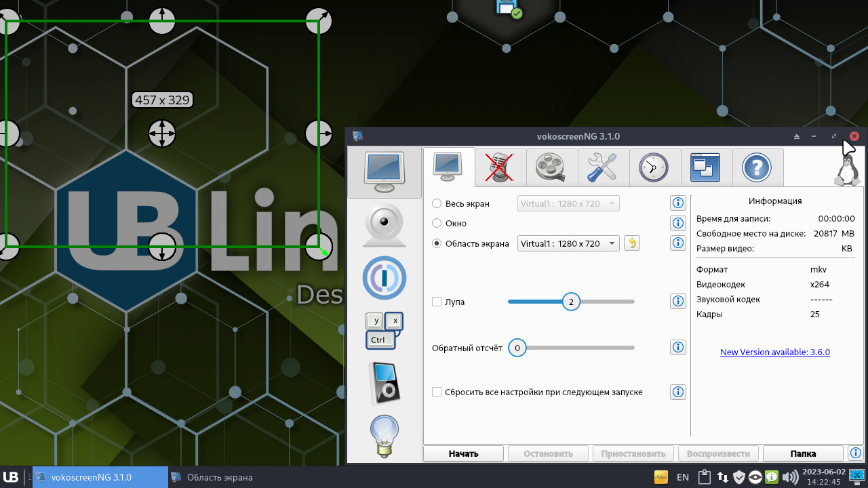Click the right-middle resize handle of selection area
Viewport: 868px width, 488px height.
point(319,133)
